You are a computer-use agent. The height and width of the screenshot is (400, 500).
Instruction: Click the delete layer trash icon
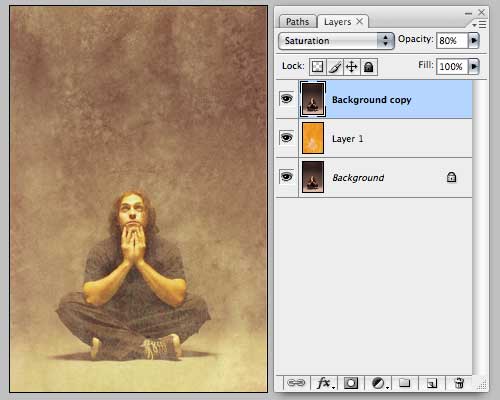[459, 383]
